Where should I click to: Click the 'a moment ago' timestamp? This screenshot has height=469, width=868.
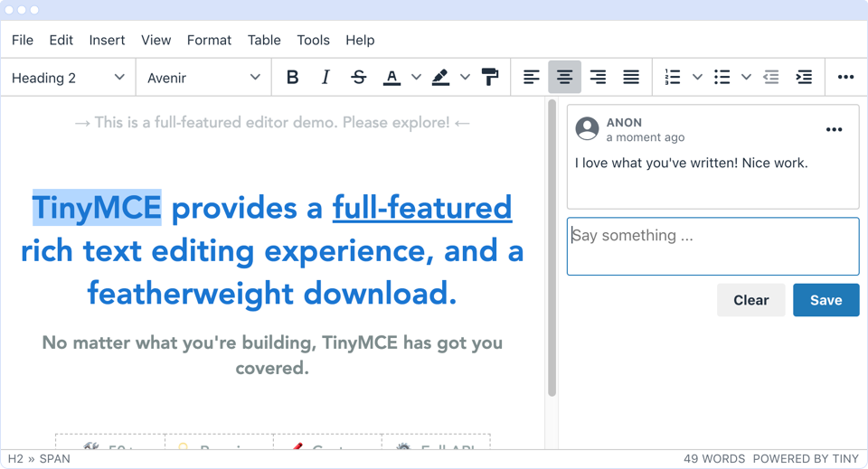point(646,137)
